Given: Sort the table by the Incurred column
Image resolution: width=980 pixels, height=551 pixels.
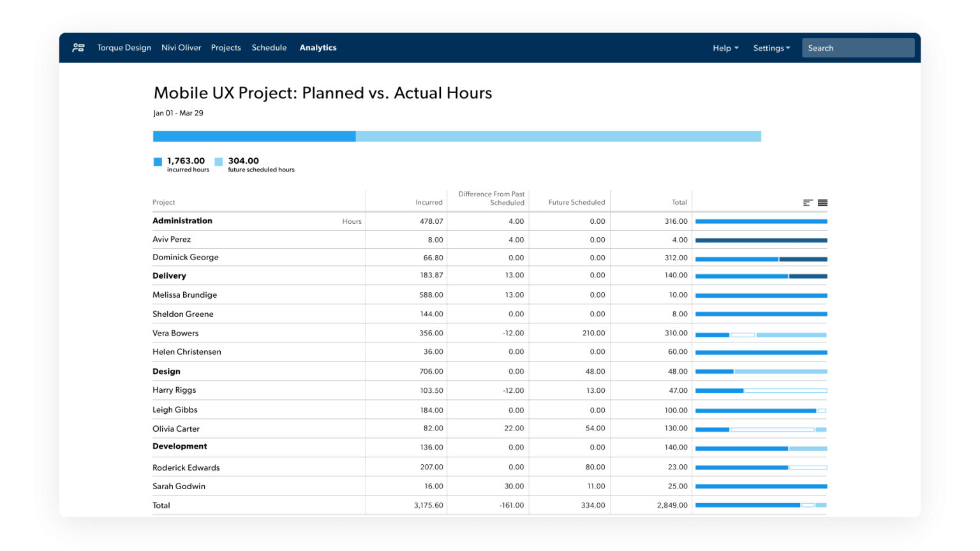Looking at the screenshot, I should (x=430, y=202).
